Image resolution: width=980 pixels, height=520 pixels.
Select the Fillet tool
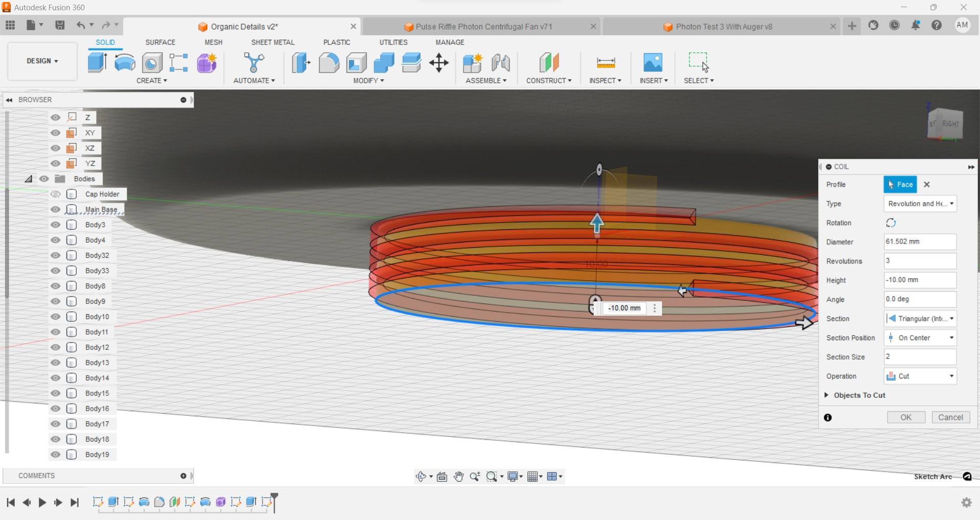pyautogui.click(x=329, y=63)
